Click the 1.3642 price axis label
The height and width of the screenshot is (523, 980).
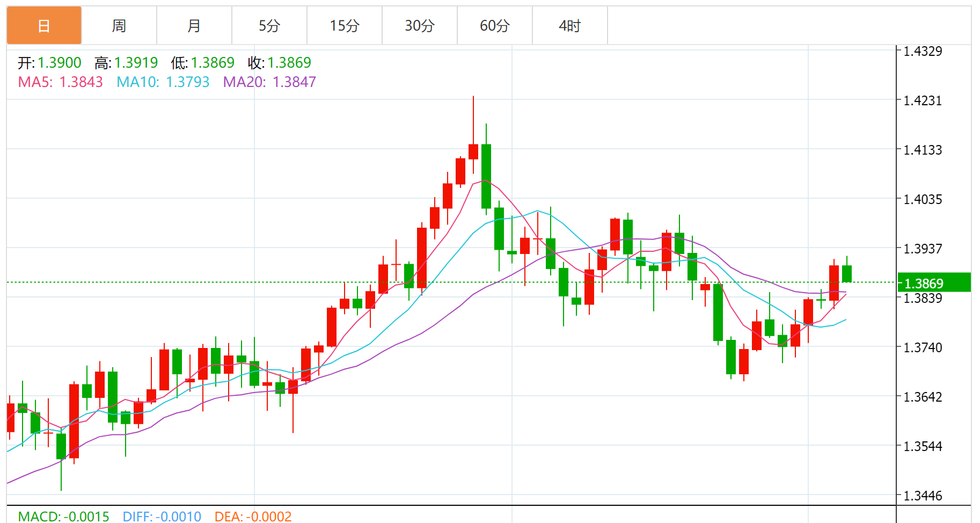(x=923, y=397)
